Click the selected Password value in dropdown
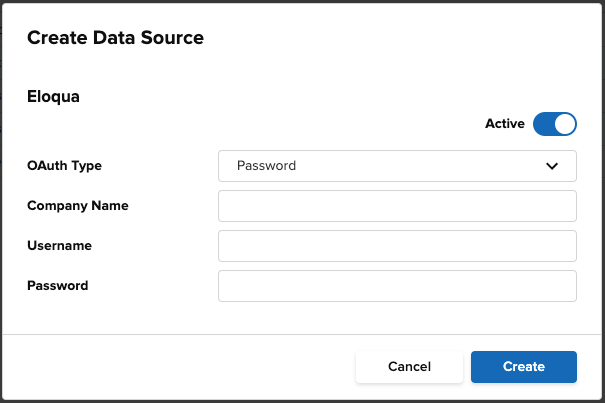Image resolution: width=605 pixels, height=403 pixels. pyautogui.click(x=266, y=166)
